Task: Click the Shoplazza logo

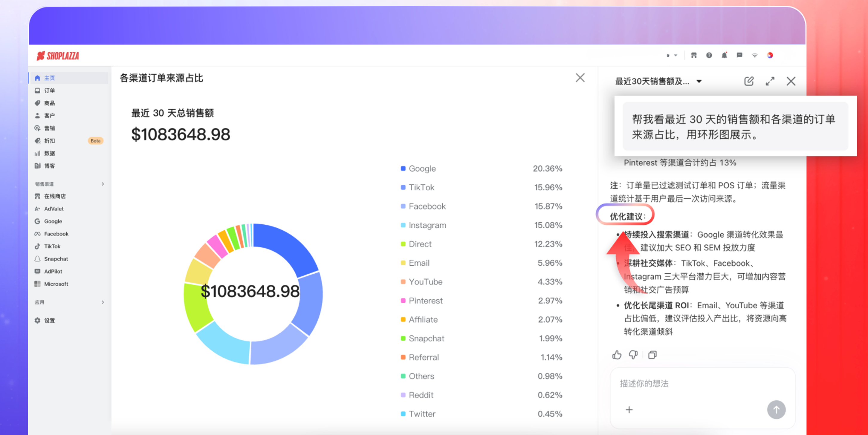Action: pos(58,56)
